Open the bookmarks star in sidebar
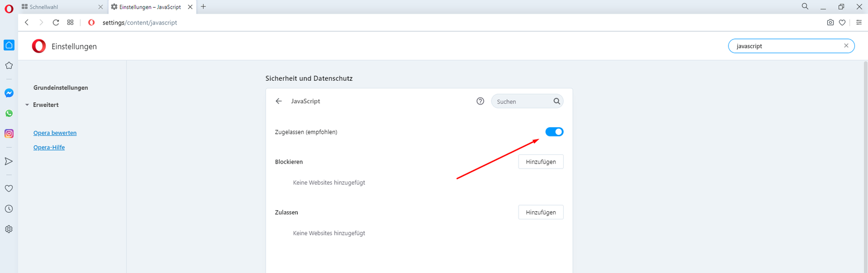 tap(9, 66)
